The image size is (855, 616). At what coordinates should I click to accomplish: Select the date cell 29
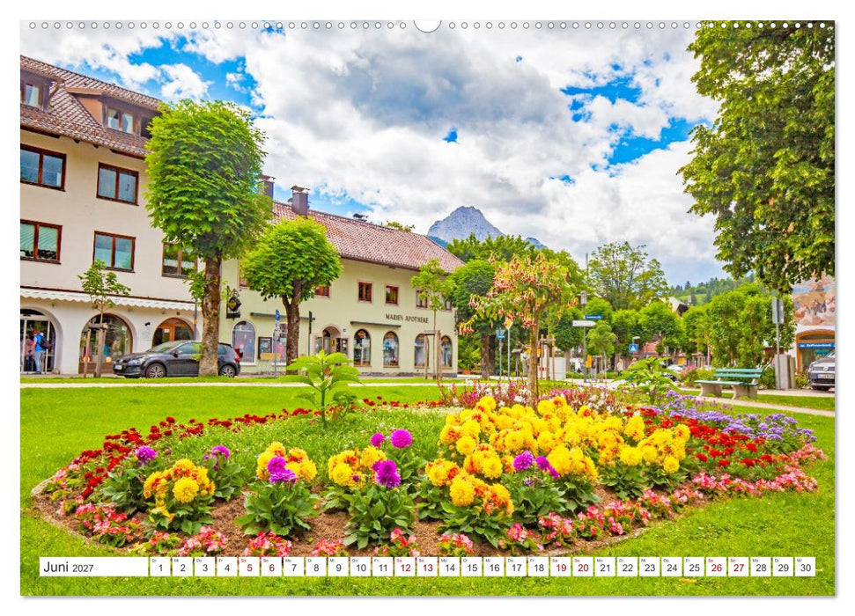[784, 567]
